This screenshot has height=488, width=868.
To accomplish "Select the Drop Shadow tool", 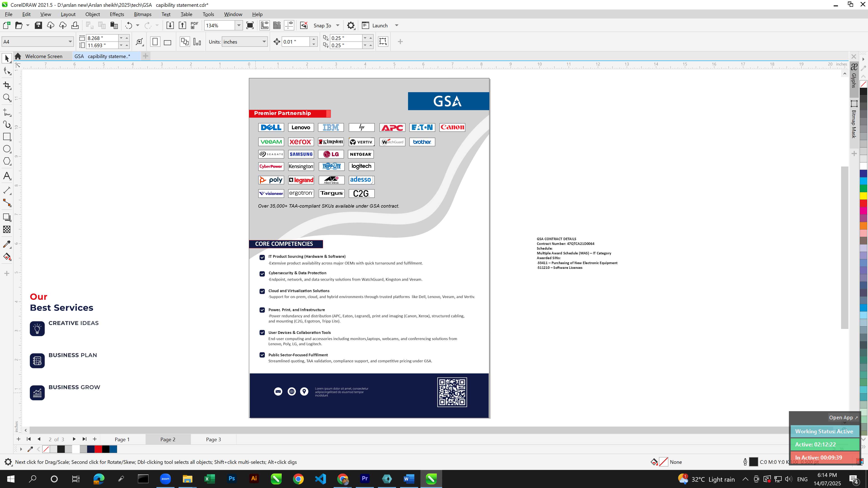I will coord(7,217).
